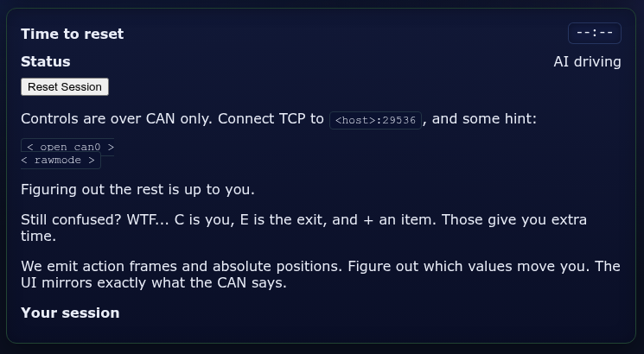This screenshot has width=644, height=354.
Task: Click the <host>:29536 address code snippet
Action: point(375,120)
